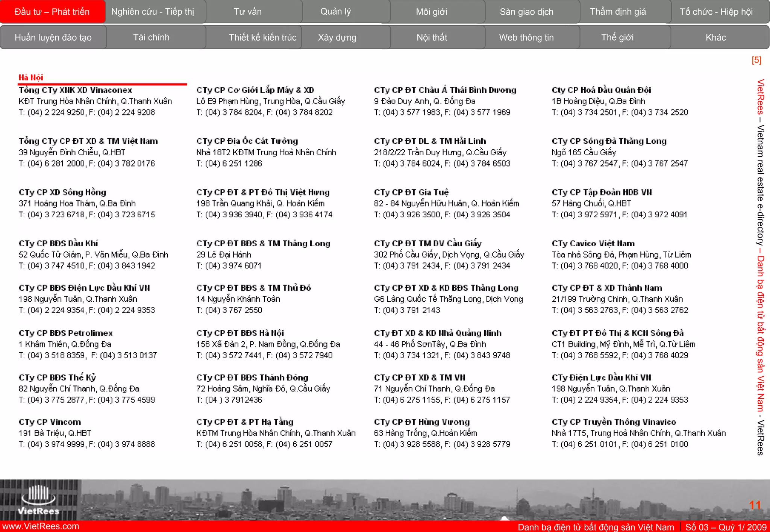The width and height of the screenshot is (770, 532).
Task: Select CTy CP ĐT BĐS & TM Thăng Long
Action: click(263, 244)
